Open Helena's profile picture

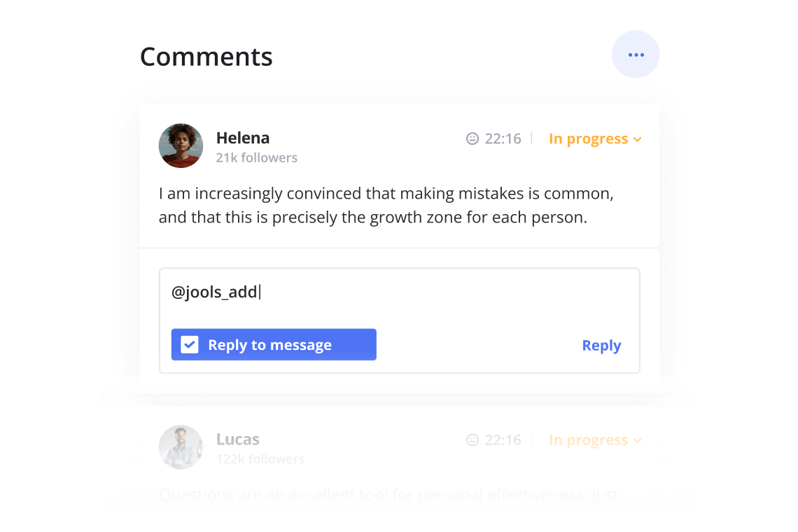[x=181, y=146]
